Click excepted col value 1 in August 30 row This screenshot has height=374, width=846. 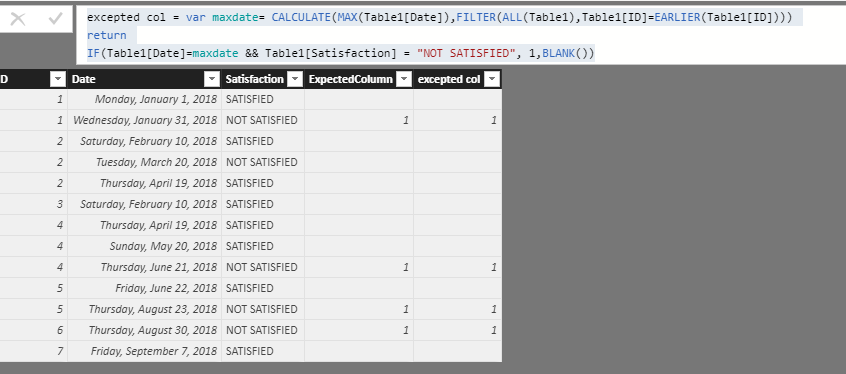pos(494,331)
